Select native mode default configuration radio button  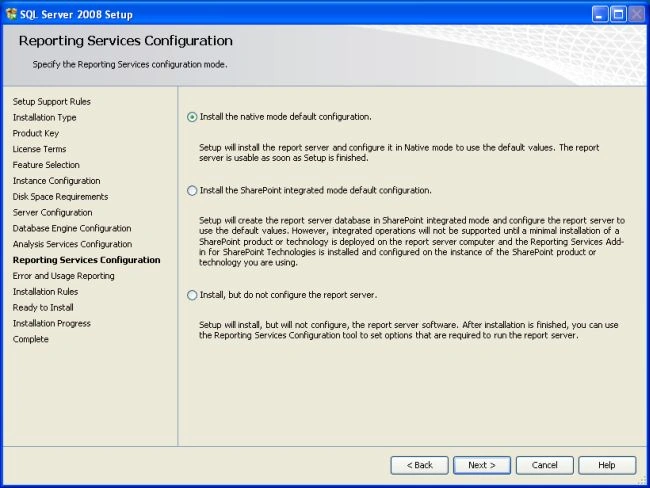[192, 117]
